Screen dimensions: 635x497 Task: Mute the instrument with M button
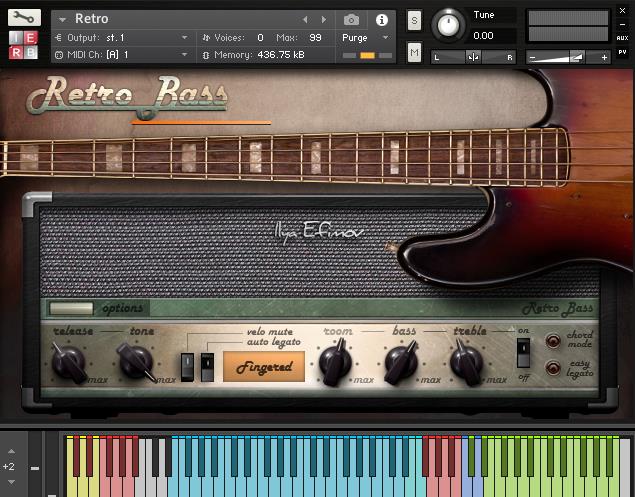click(414, 54)
